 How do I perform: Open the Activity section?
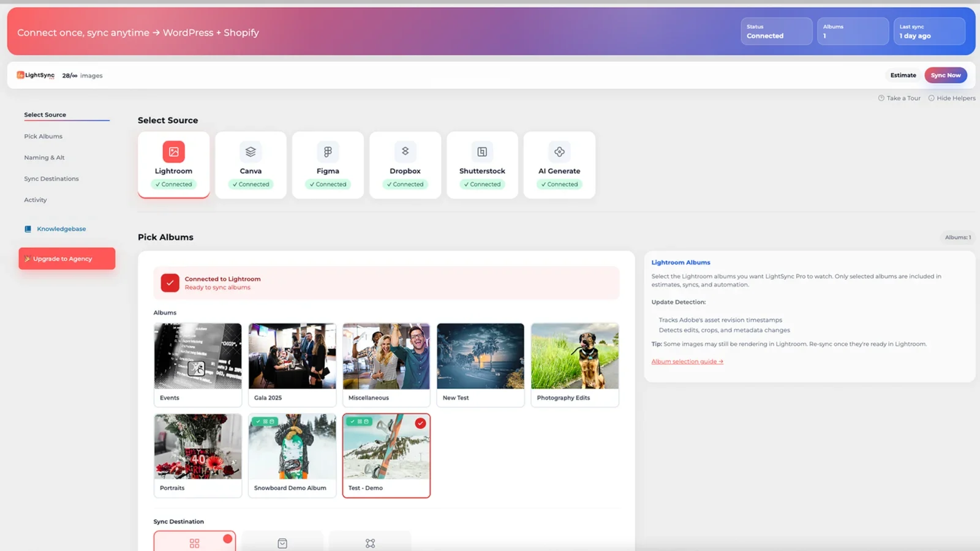pos(36,200)
